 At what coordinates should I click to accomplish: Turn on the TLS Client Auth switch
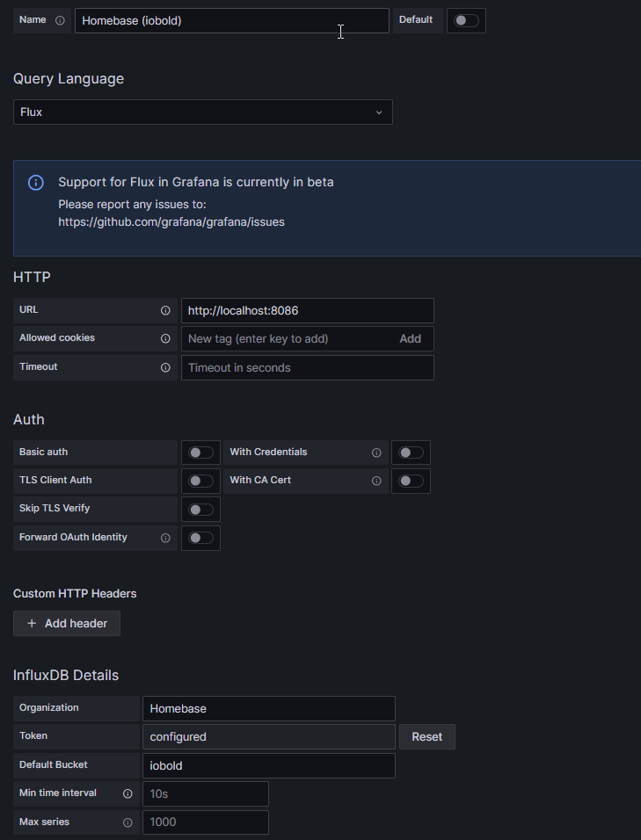(200, 481)
